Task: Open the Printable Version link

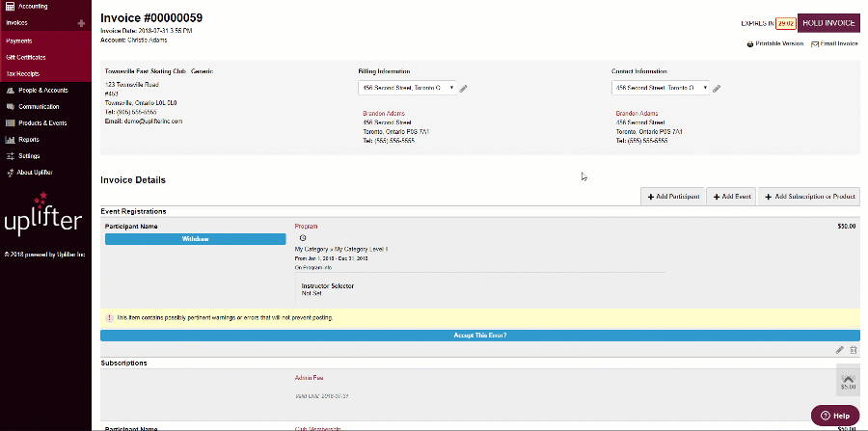Action: point(774,44)
